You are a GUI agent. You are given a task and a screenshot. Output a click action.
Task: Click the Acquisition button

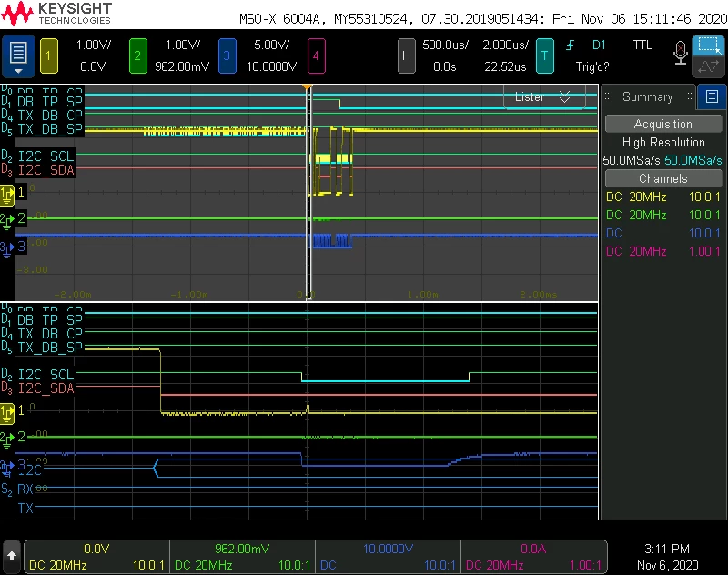(x=663, y=124)
